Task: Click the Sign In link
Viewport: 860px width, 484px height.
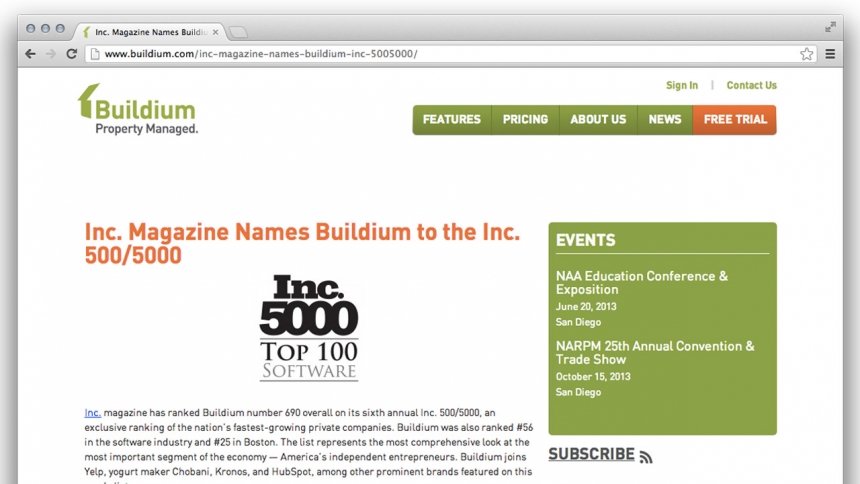Action: (682, 86)
